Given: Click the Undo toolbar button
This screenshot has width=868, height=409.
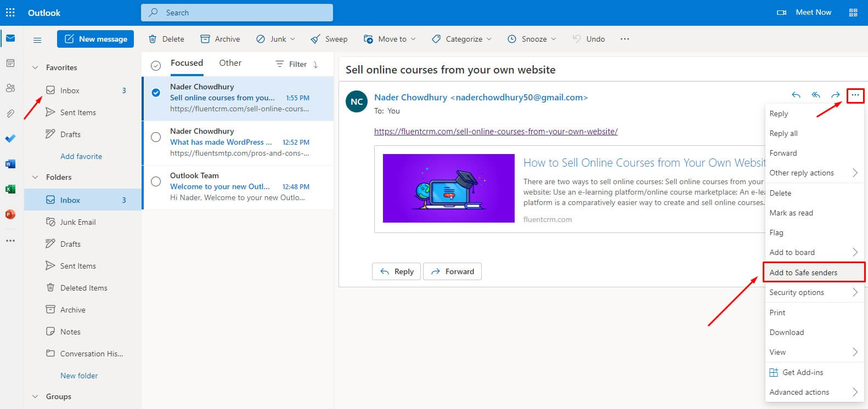Looking at the screenshot, I should (x=588, y=39).
